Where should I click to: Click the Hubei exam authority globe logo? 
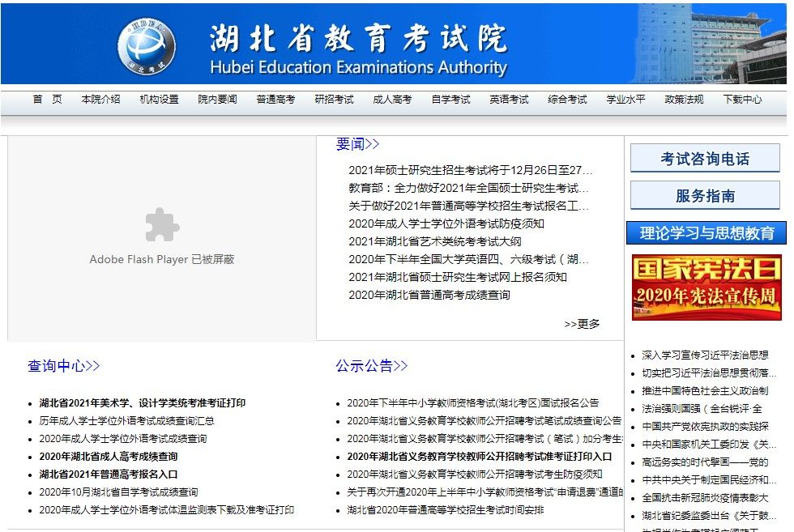click(x=147, y=47)
